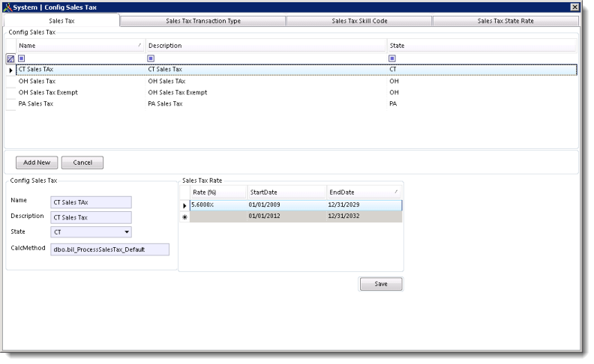Click the CalcMethod input field

(109, 249)
